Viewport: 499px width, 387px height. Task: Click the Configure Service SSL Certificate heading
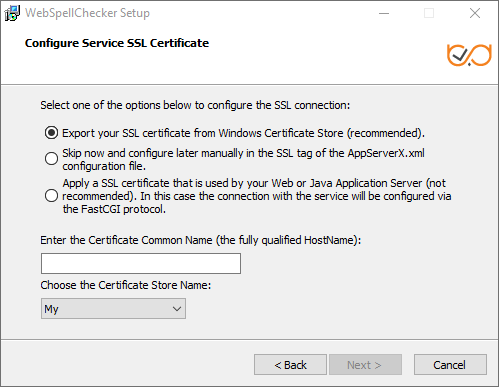(x=117, y=43)
